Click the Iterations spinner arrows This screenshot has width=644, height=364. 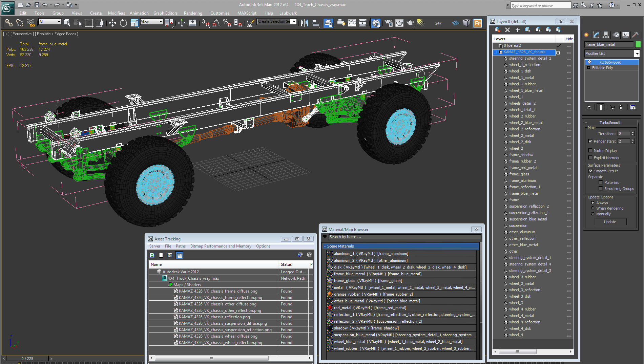tap(632, 134)
